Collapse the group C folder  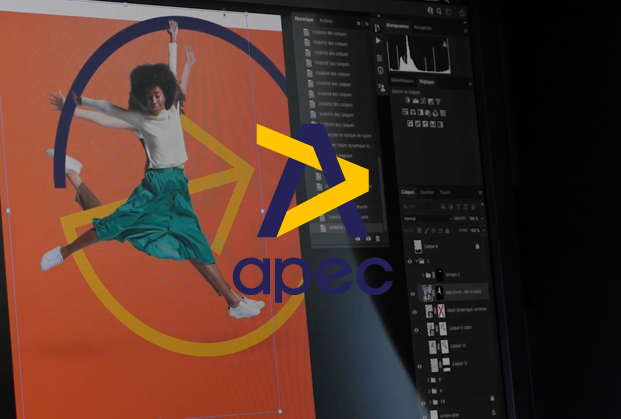pyautogui.click(x=417, y=261)
